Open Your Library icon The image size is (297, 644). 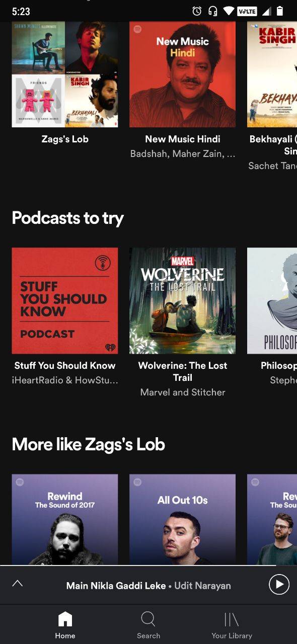(232, 619)
